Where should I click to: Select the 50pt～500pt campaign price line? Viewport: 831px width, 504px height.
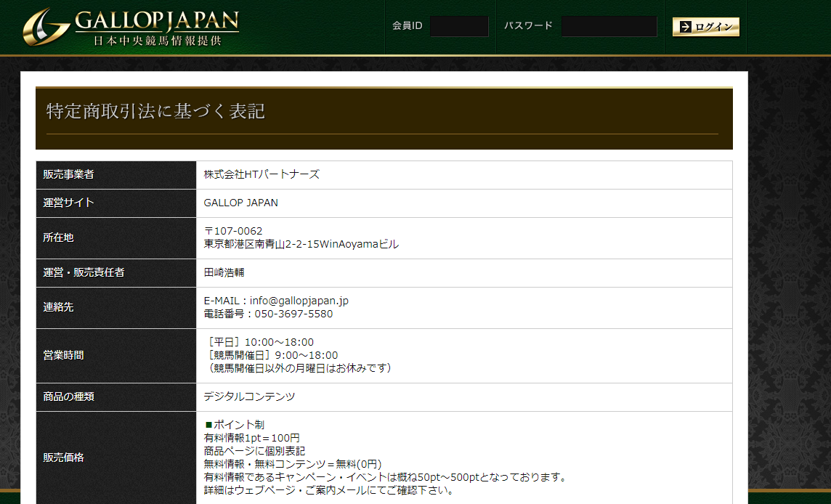point(385,477)
